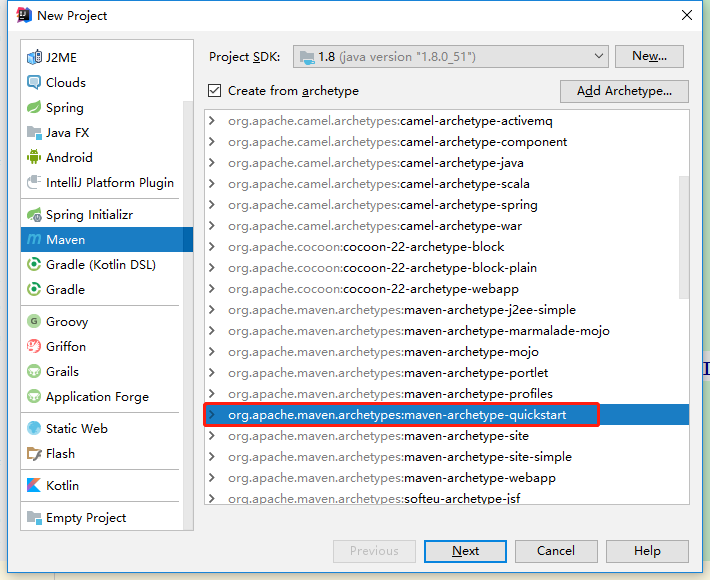Click the New... SDK button

[x=649, y=56]
